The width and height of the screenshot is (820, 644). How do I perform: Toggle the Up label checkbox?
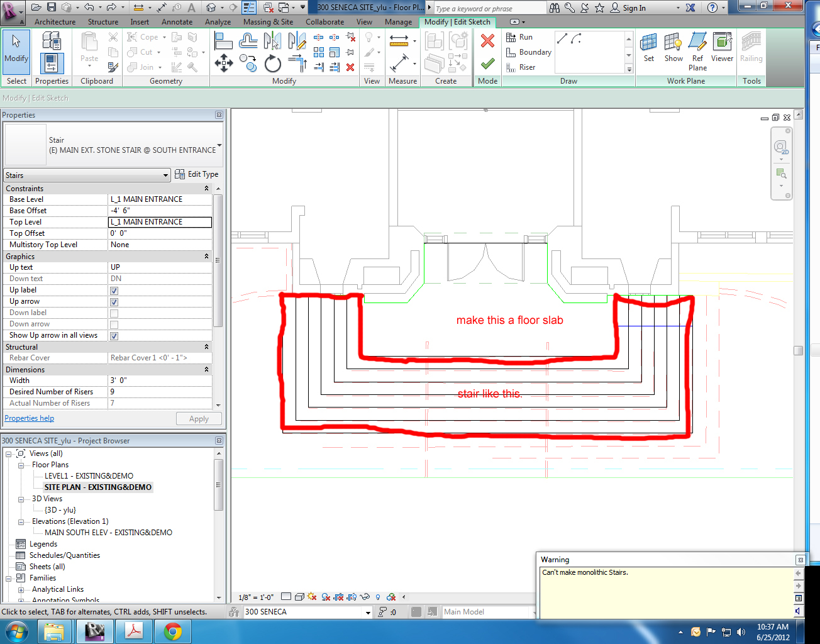coord(114,291)
